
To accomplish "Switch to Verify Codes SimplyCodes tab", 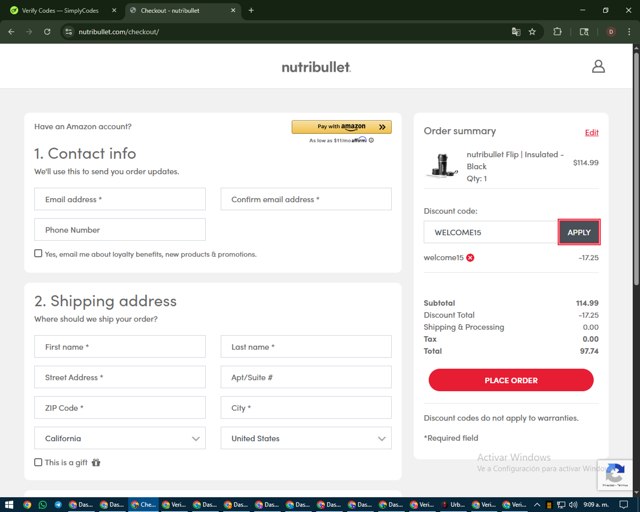I will point(61,10).
